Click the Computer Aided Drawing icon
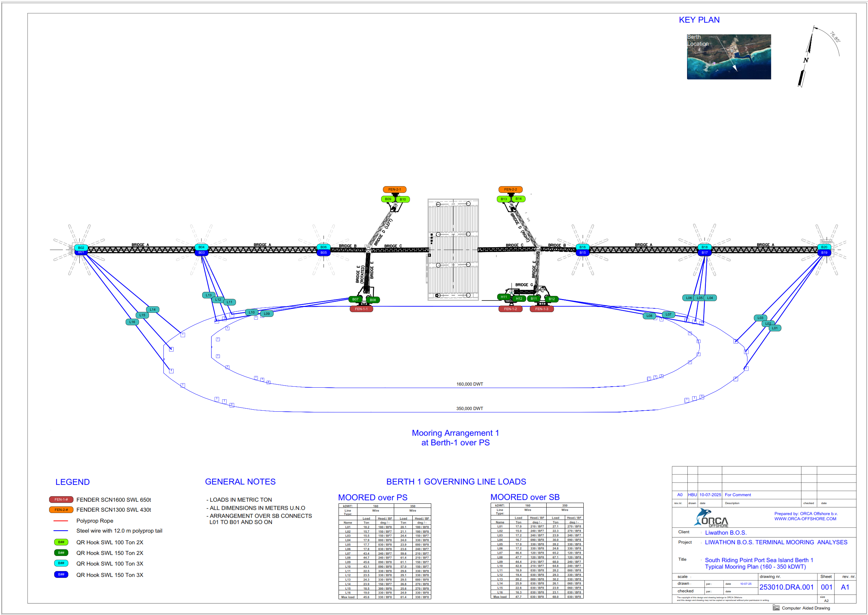 [776, 608]
